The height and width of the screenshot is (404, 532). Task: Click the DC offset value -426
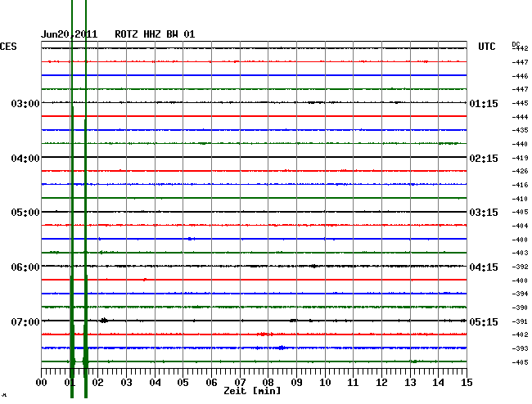tap(520, 171)
